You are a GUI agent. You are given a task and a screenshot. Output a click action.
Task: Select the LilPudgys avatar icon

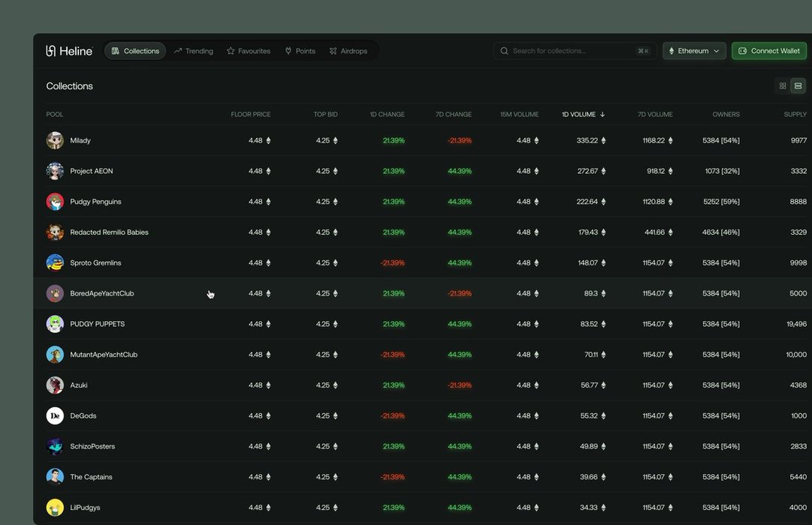(55, 508)
